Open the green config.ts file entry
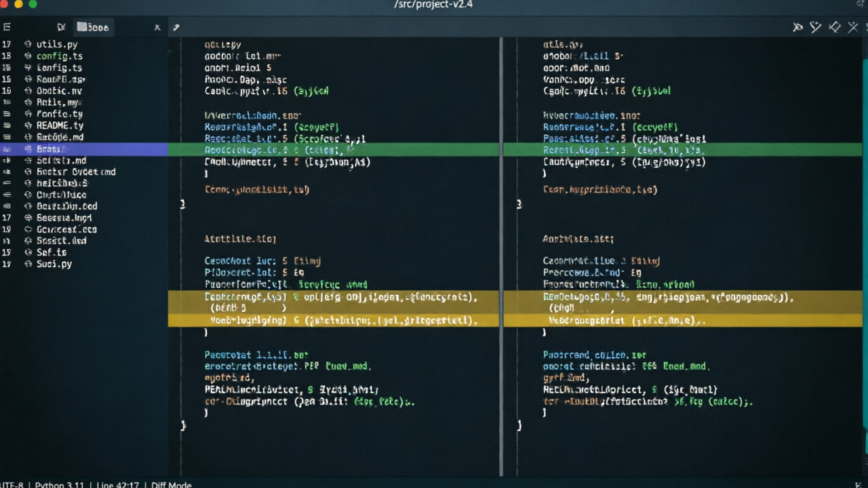 pyautogui.click(x=59, y=56)
